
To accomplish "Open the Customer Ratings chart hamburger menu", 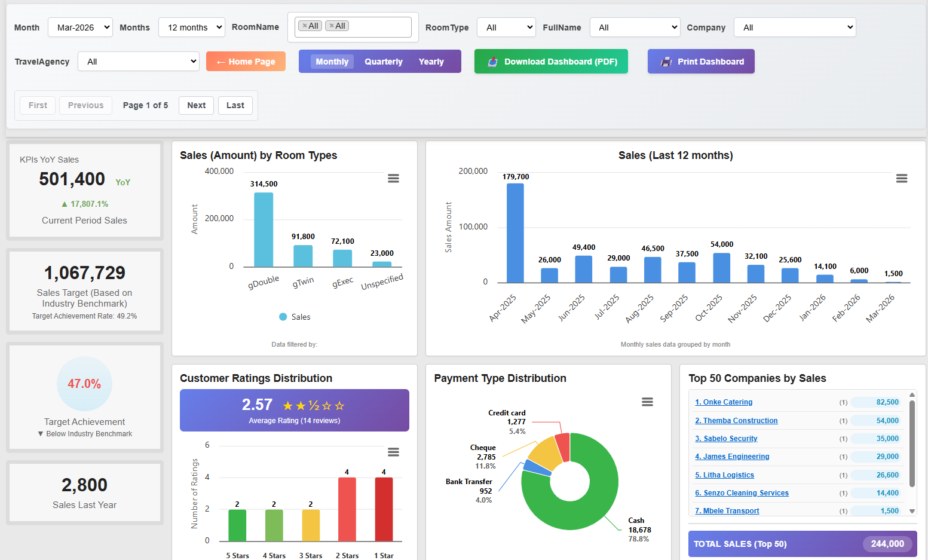I will pos(393,452).
